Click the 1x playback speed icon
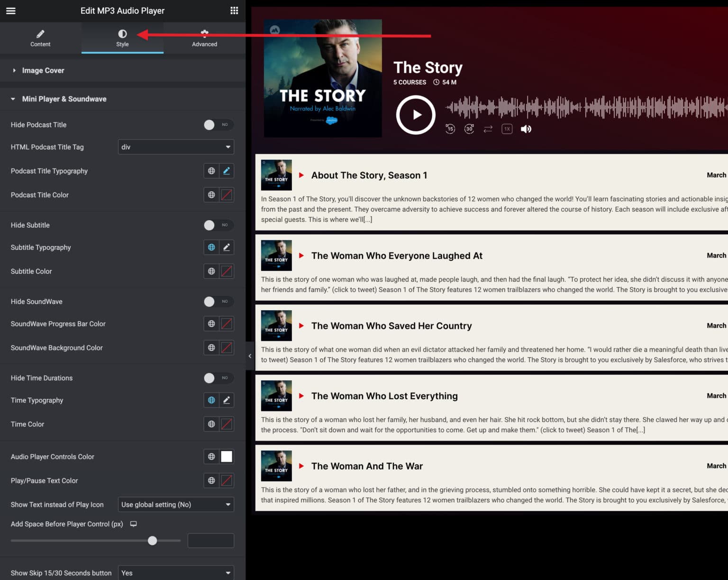 click(507, 129)
